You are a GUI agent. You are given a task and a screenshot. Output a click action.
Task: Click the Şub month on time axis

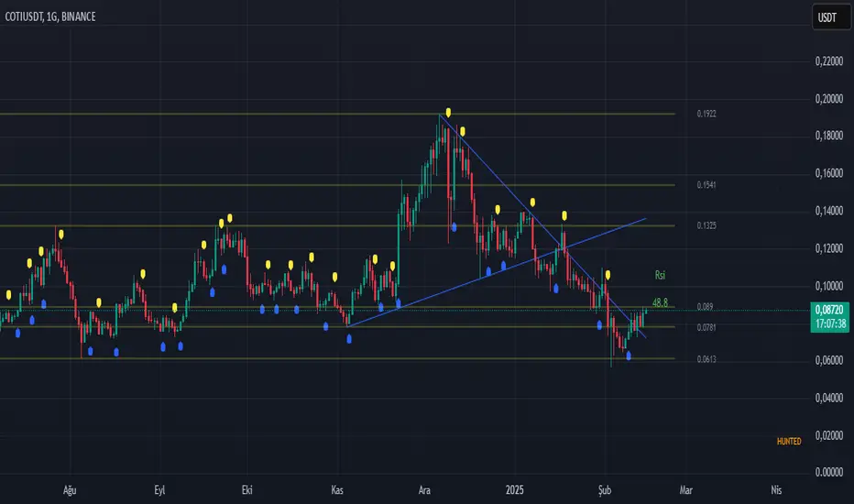[605, 490]
